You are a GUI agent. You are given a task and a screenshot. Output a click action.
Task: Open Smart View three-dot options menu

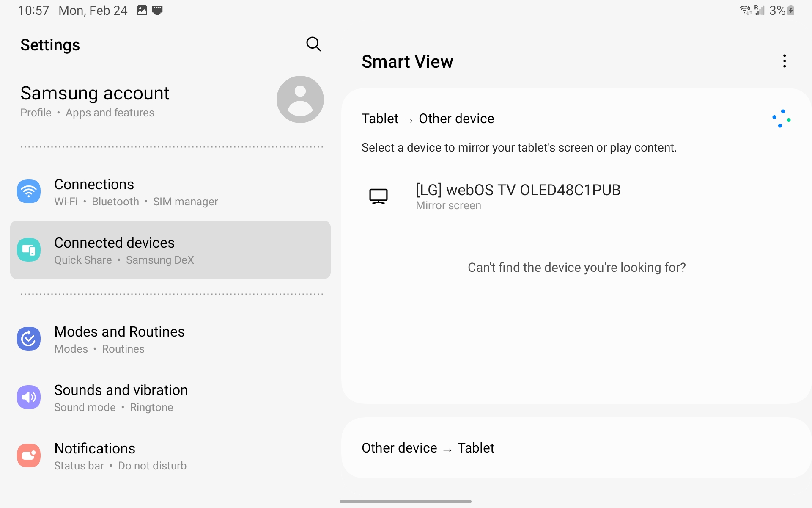click(x=784, y=61)
